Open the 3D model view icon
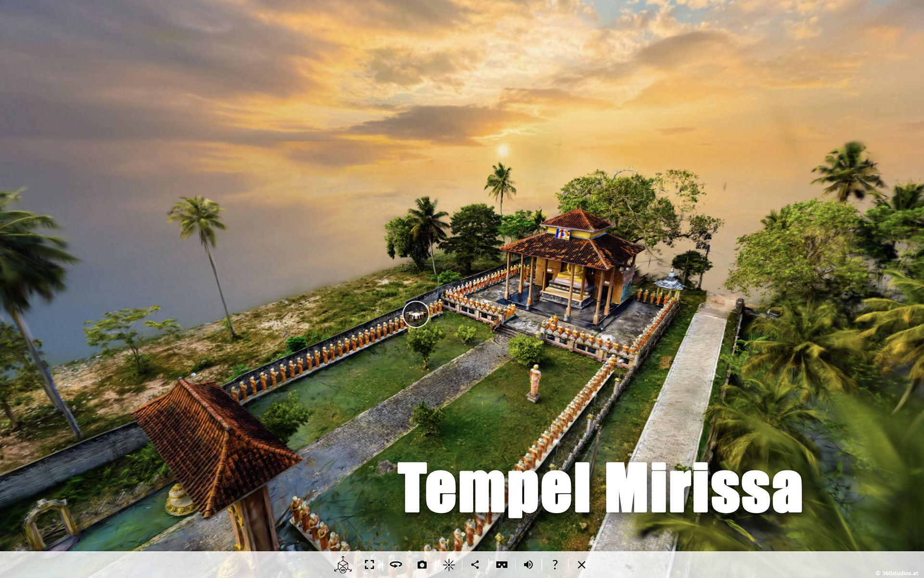Image resolution: width=924 pixels, height=578 pixels. coord(343,565)
